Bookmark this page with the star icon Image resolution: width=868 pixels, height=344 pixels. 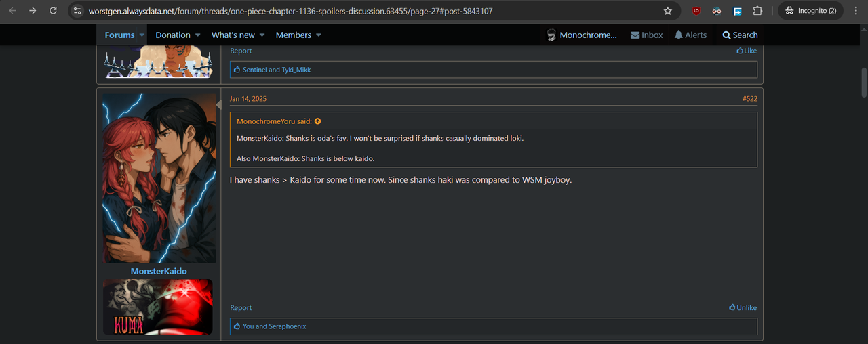click(668, 11)
